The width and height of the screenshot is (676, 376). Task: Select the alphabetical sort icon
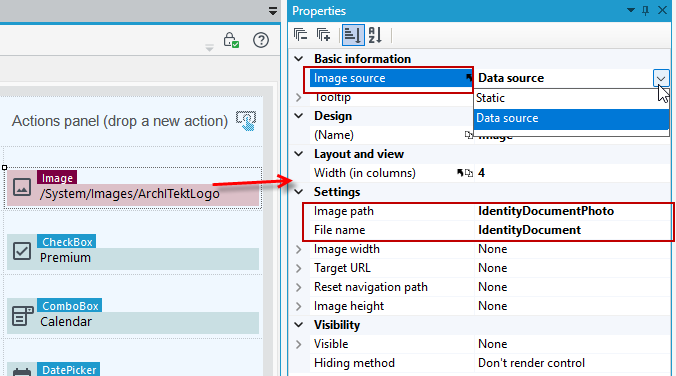coord(375,35)
